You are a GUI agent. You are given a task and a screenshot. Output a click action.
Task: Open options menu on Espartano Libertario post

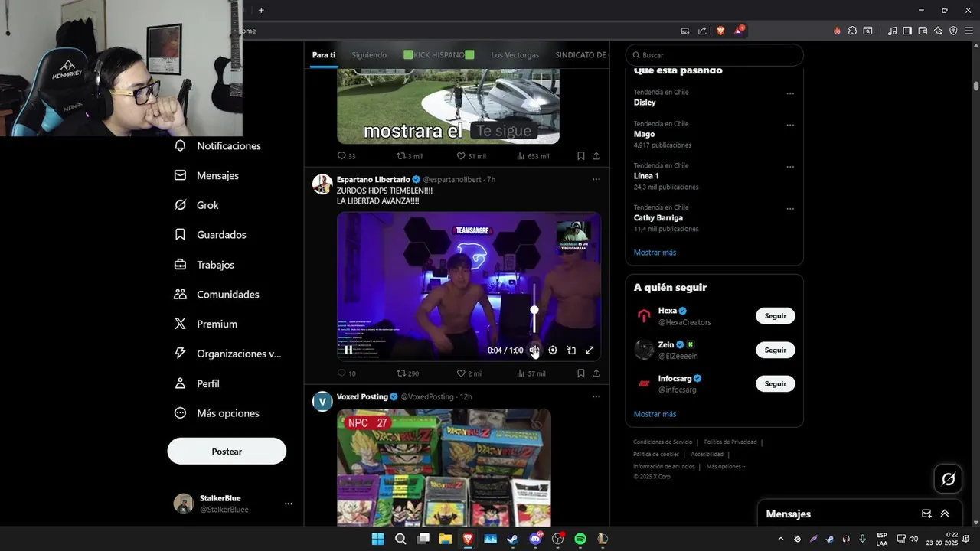pos(596,179)
